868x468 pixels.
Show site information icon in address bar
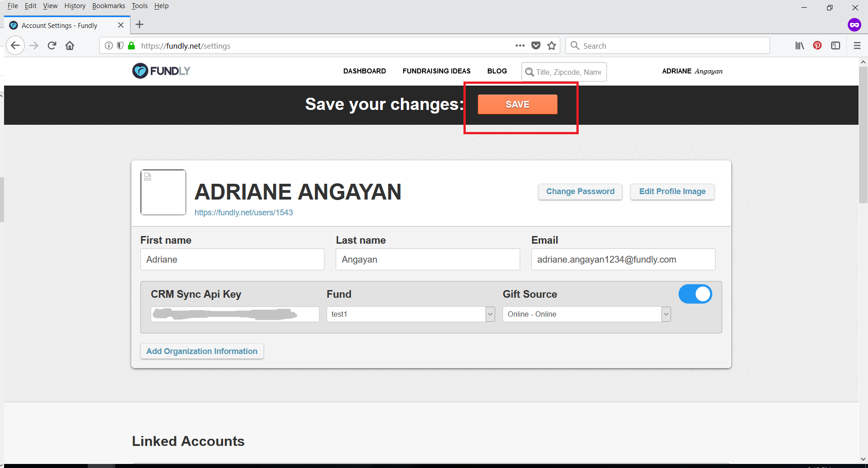[109, 45]
